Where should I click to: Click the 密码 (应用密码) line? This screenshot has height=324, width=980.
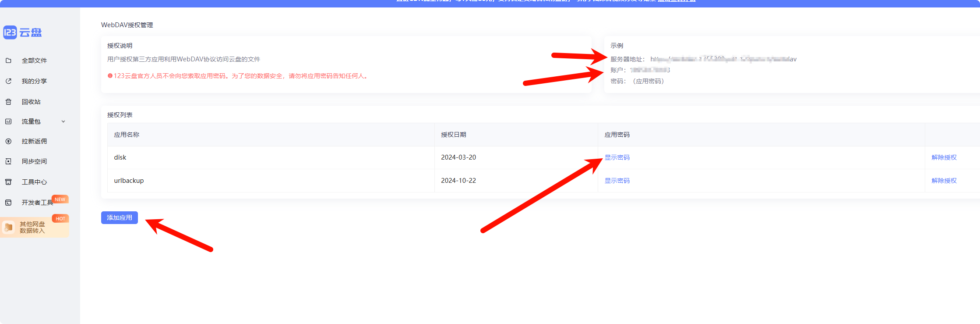coord(637,81)
